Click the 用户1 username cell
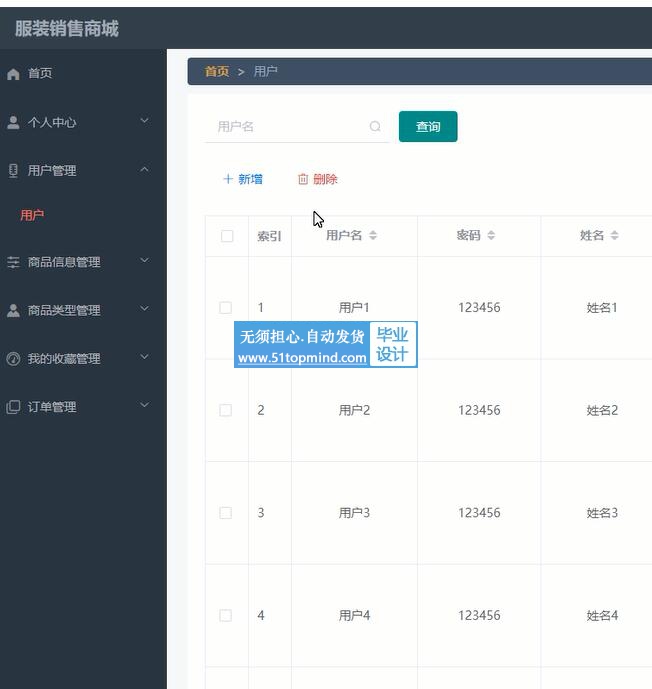 point(354,308)
